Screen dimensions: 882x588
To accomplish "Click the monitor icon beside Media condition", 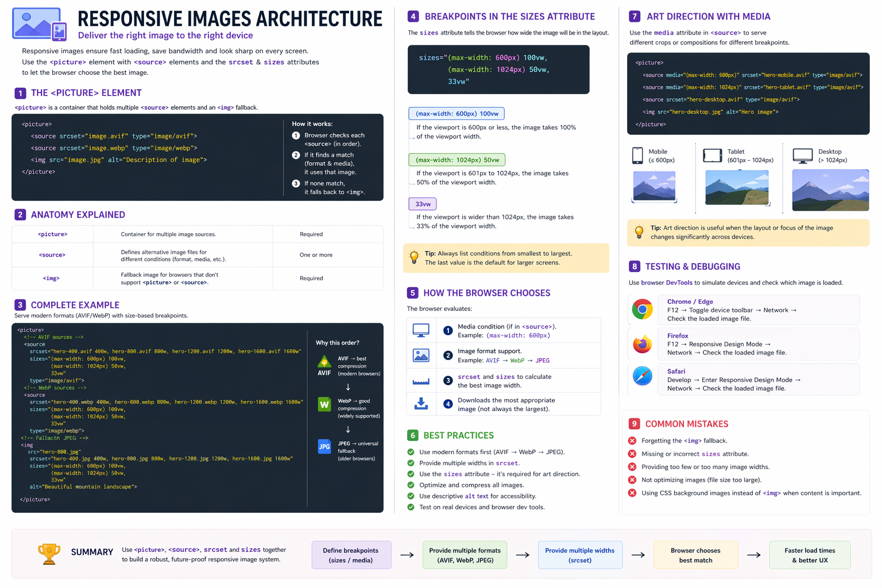I will click(x=421, y=330).
